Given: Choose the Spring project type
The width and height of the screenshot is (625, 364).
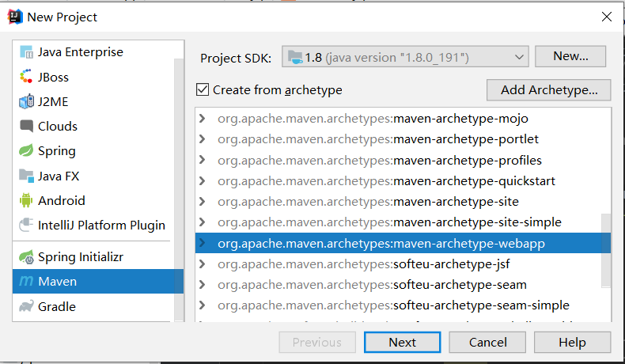Looking at the screenshot, I should 57,151.
